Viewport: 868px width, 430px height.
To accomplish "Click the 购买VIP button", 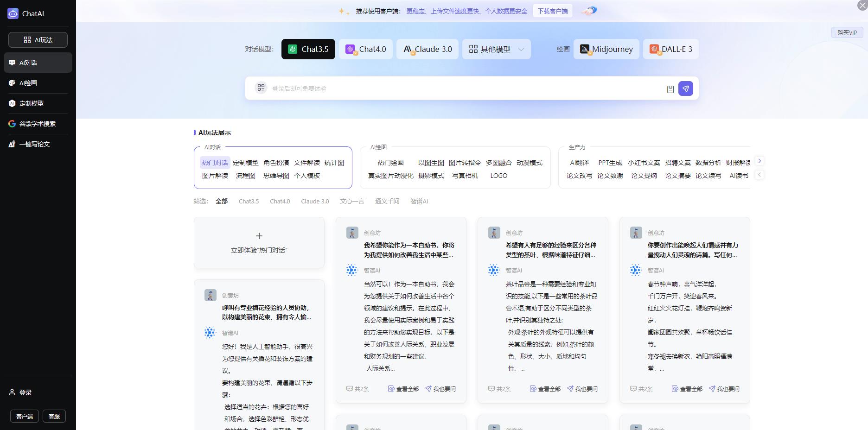I will pyautogui.click(x=847, y=32).
